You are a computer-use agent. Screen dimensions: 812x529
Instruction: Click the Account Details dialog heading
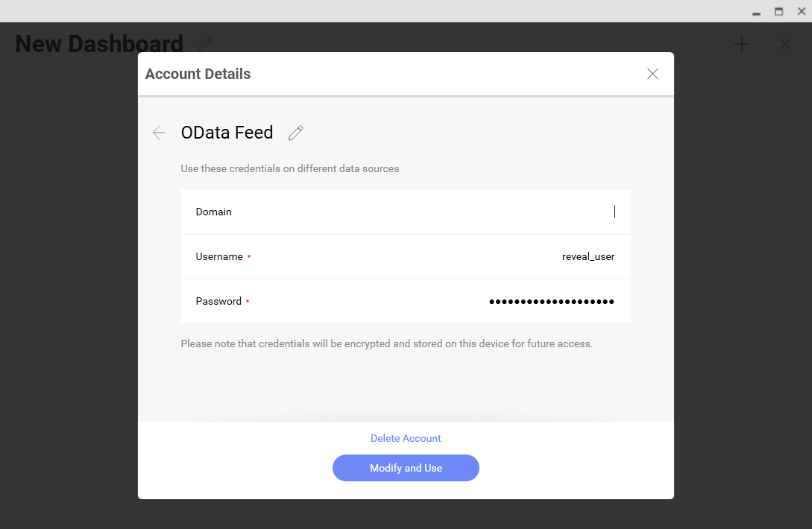coord(198,74)
